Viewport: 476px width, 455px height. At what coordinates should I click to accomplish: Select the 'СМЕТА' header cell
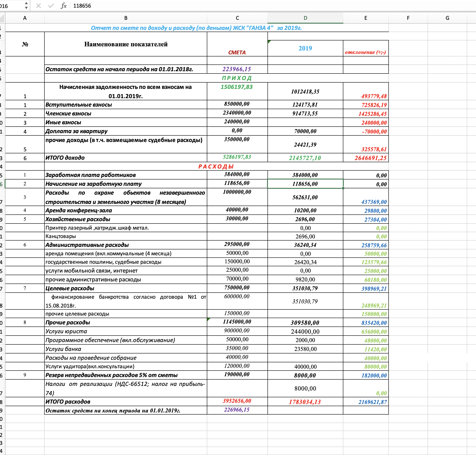[x=237, y=44]
